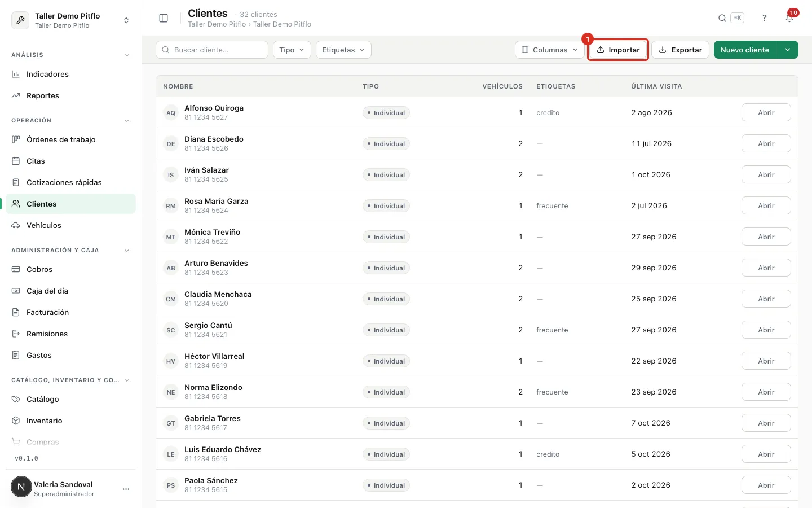Viewport: 812px width, 508px height.
Task: Open Vehículos in the sidebar
Action: 70,225
